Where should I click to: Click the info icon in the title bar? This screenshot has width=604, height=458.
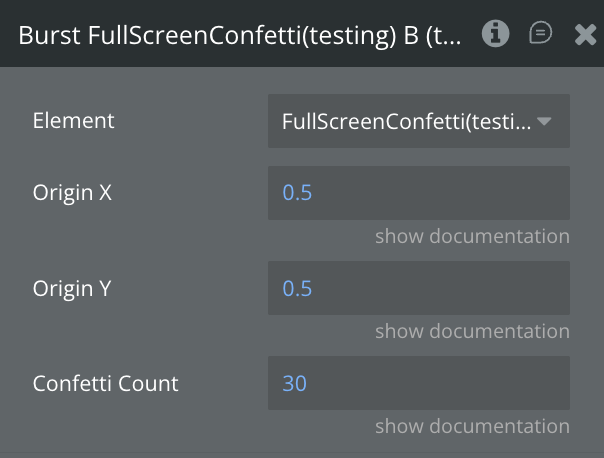click(494, 34)
